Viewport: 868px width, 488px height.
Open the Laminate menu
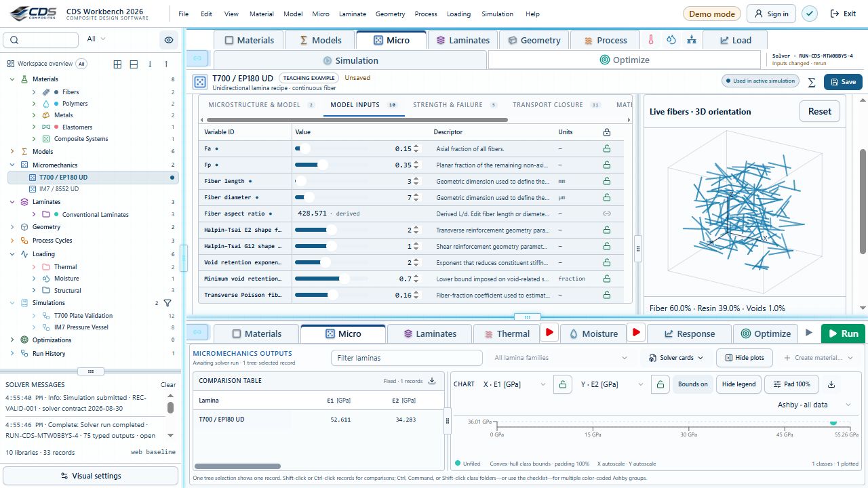[352, 14]
